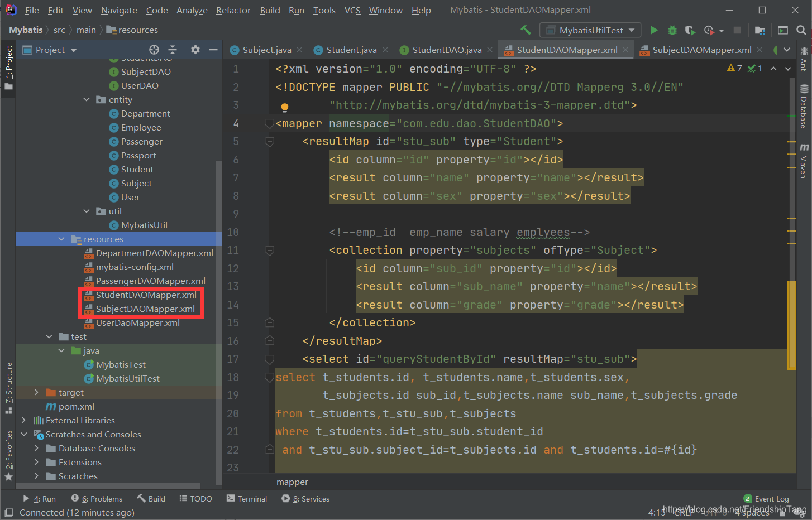Click the Stop square icon

click(x=737, y=30)
